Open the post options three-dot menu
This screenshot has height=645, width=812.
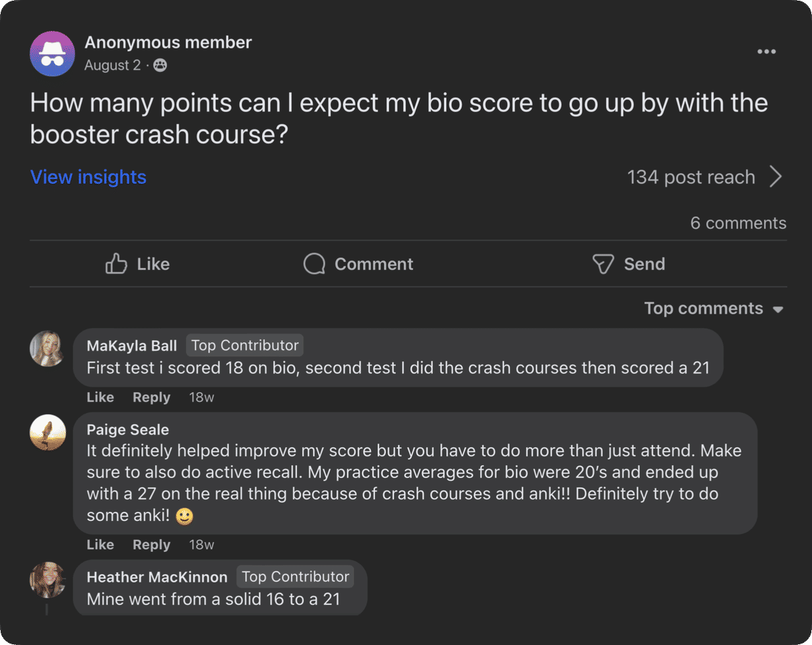(767, 51)
